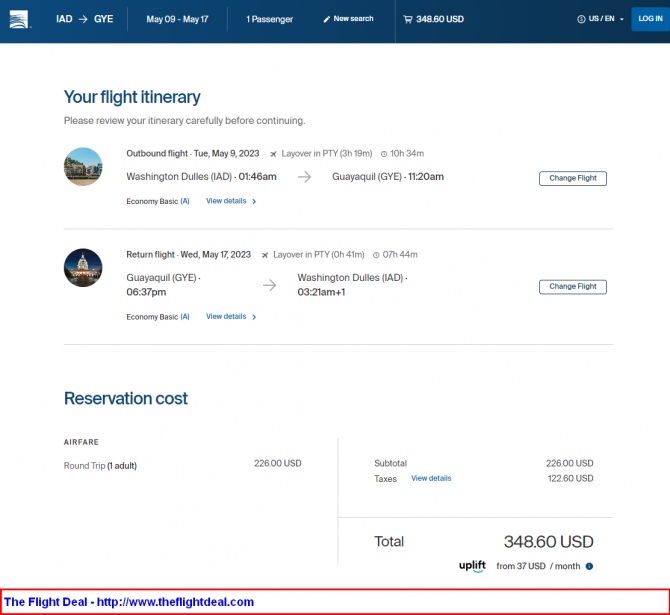The width and height of the screenshot is (670, 615).
Task: Click the outbound route arrow to Guayaquil
Action: point(304,177)
